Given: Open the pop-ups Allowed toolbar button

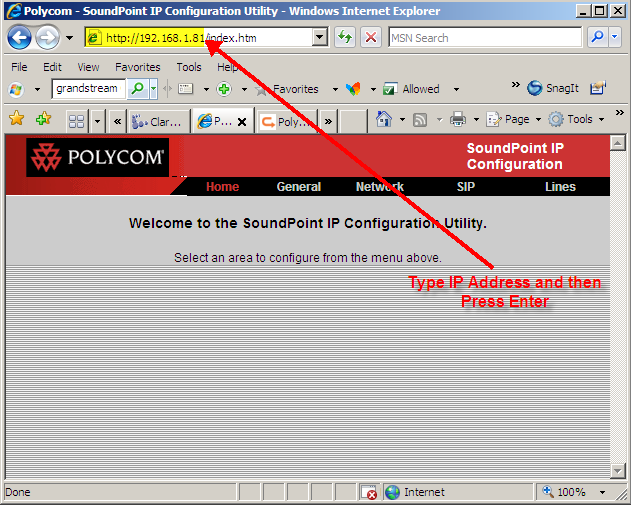Looking at the screenshot, I should 411,89.
